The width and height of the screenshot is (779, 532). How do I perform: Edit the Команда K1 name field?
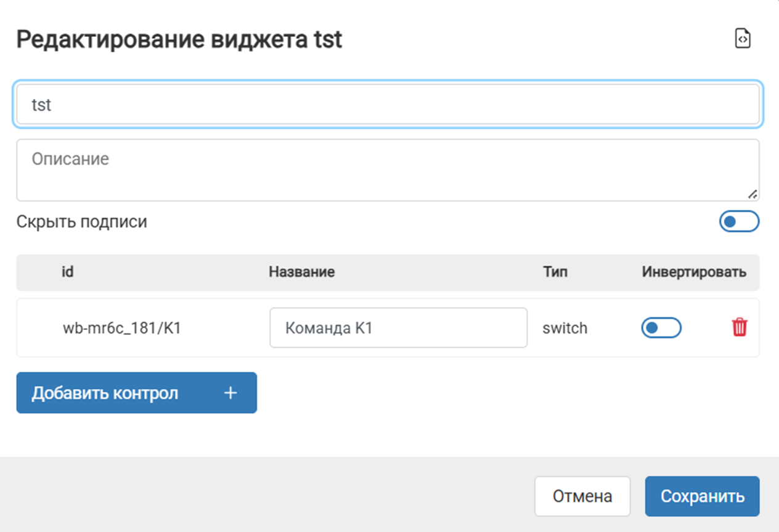tap(399, 328)
